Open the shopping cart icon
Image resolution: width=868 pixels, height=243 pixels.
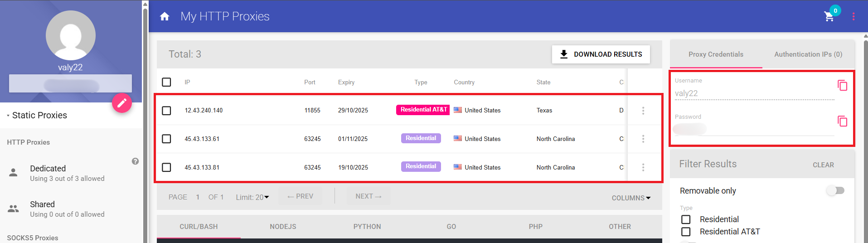[x=829, y=17]
